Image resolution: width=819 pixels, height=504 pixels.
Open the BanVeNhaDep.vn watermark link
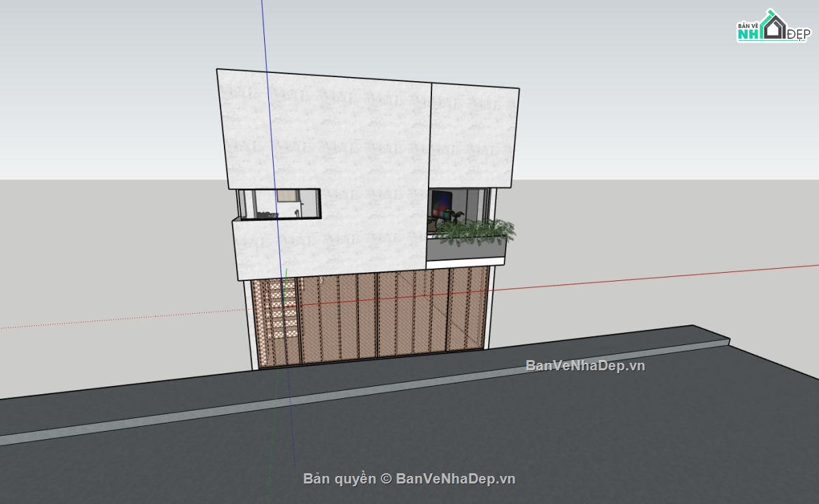coord(585,366)
